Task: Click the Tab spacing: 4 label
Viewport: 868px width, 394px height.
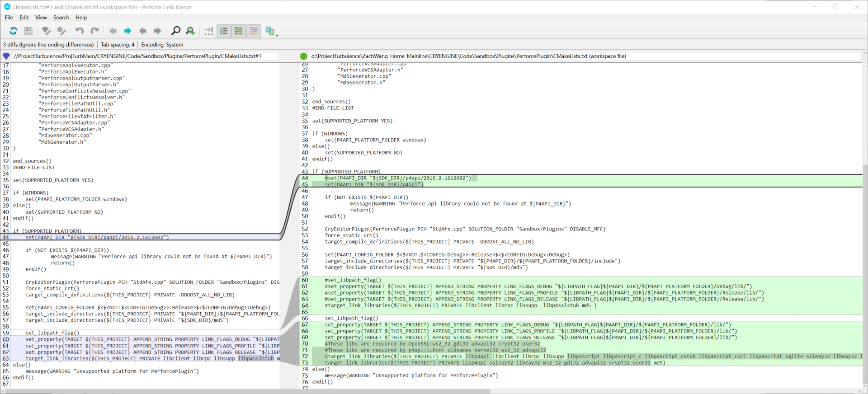Action: tap(118, 45)
